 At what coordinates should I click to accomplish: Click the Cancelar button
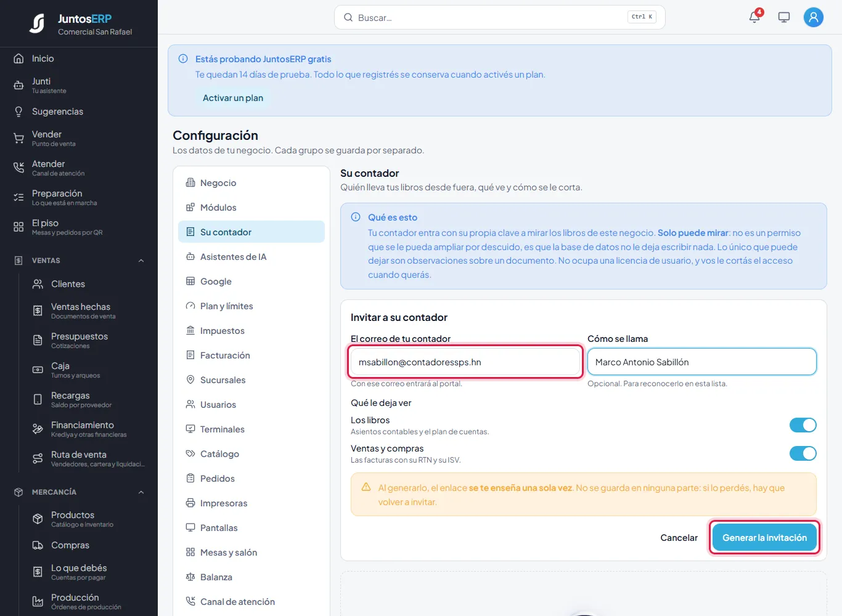[x=679, y=538]
